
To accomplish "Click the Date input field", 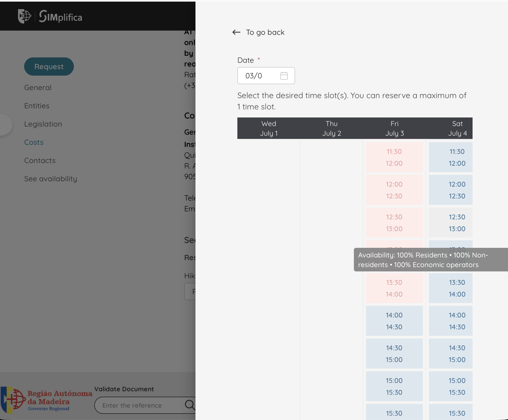I will (x=266, y=76).
